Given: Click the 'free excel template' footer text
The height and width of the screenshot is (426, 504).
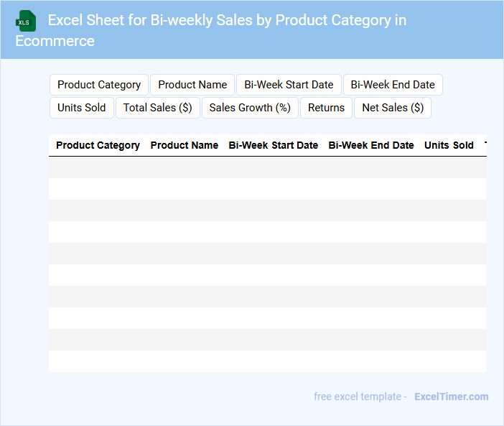Looking at the screenshot, I should (360, 397).
